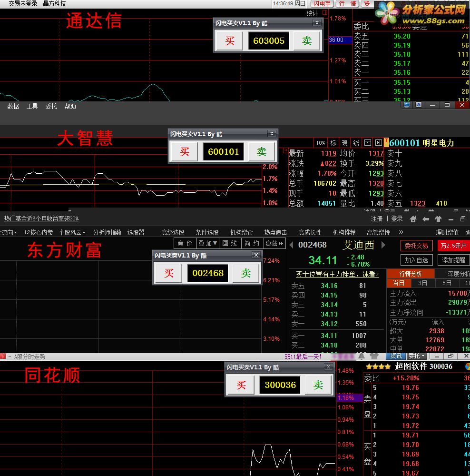
Task: Click Sell in the 603005 quick trade panel
Action: [306, 40]
